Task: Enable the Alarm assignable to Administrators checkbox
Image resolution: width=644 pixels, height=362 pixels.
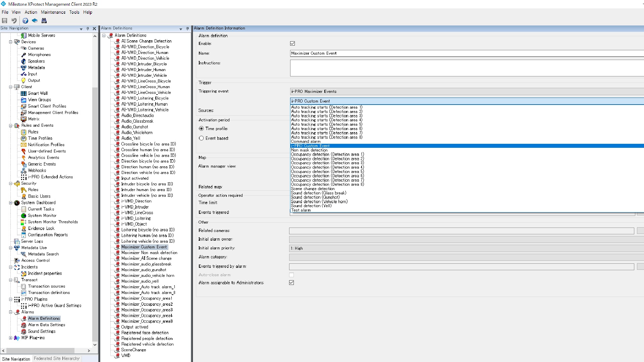Action: [x=291, y=283]
